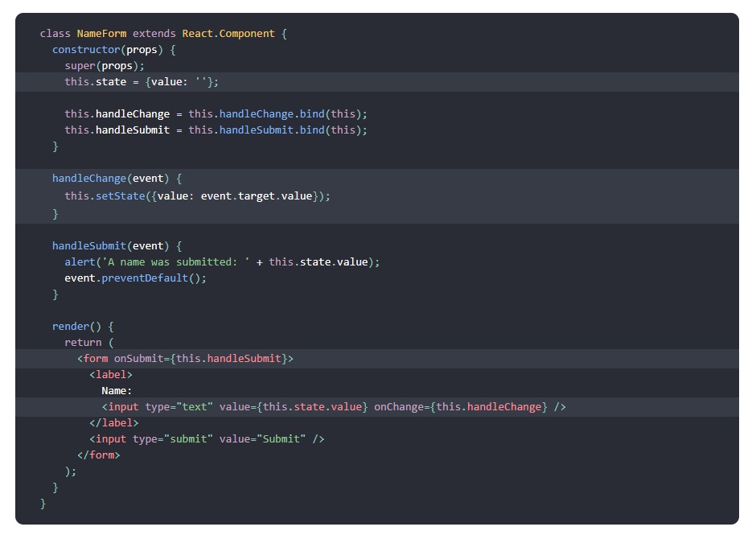Screen dimensions: 756x535
Task: Click the input type="submit" line
Action: click(207, 439)
